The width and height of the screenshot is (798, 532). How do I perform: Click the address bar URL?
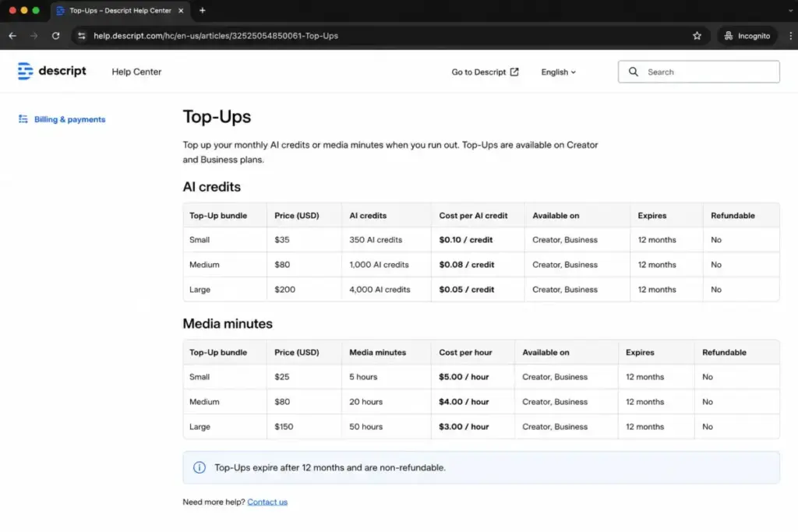point(215,36)
